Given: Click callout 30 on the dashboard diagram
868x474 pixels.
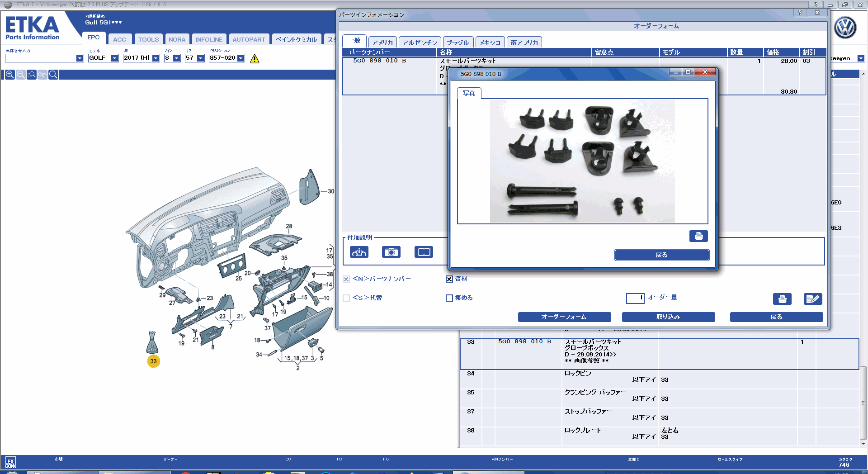Looking at the screenshot, I should click(331, 191).
